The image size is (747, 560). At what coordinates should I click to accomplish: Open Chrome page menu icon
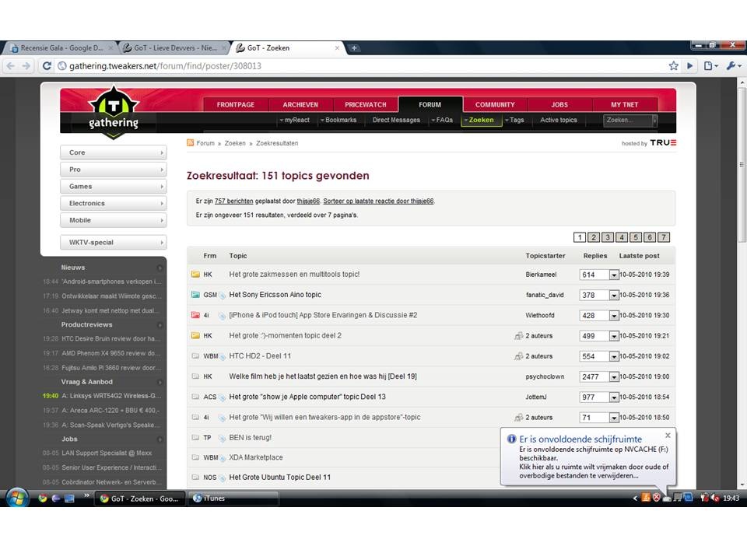coord(710,65)
